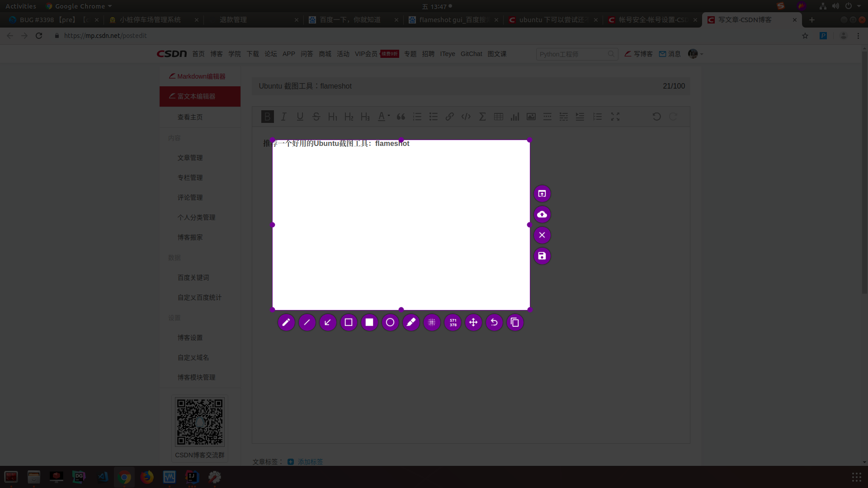Insert code block via editor toolbar
The width and height of the screenshot is (868, 488).
pos(466,117)
